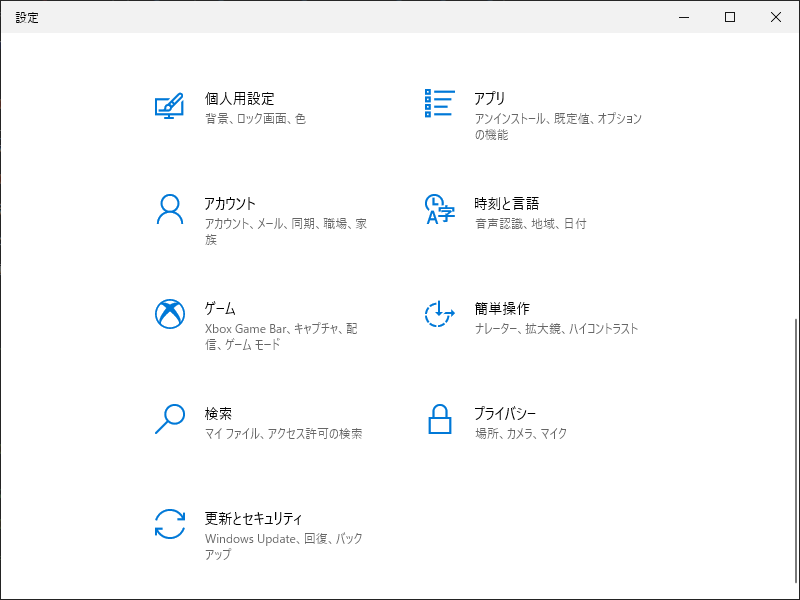
Task: Click the アカウント category heading
Action: (230, 204)
